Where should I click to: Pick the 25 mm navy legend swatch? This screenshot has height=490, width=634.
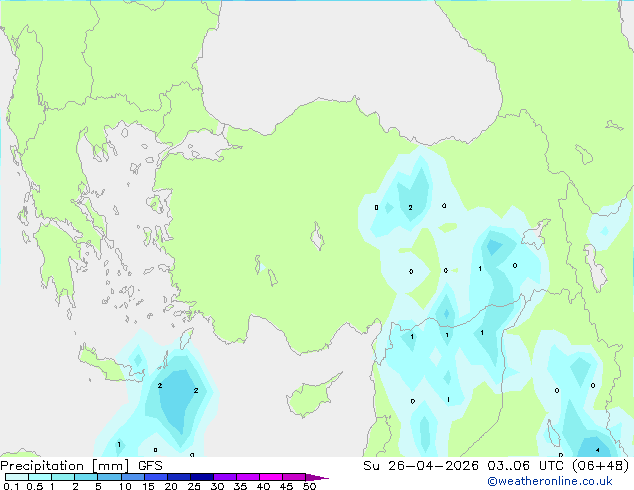click(x=201, y=477)
